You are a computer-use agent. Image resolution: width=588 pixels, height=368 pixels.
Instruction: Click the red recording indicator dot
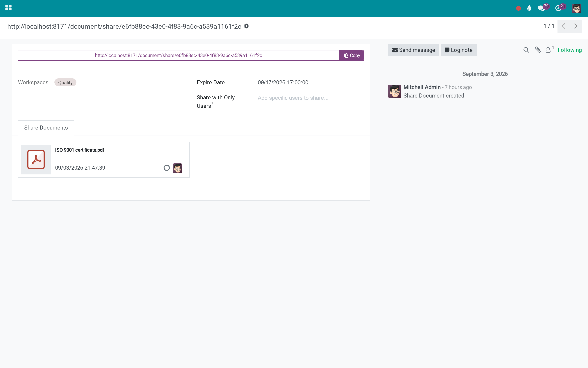[518, 8]
